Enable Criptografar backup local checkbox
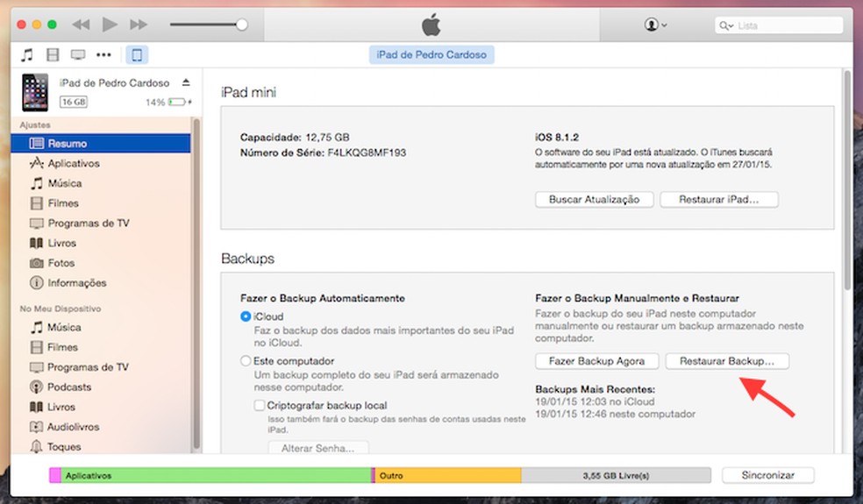This screenshot has height=504, width=863. (260, 406)
